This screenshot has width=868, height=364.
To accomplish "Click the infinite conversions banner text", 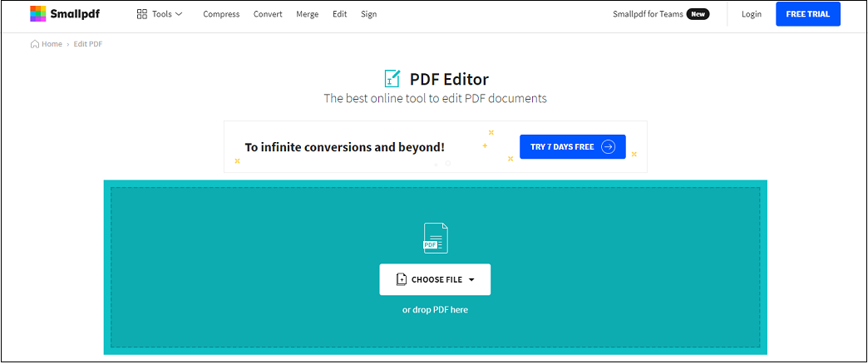I will tap(344, 147).
